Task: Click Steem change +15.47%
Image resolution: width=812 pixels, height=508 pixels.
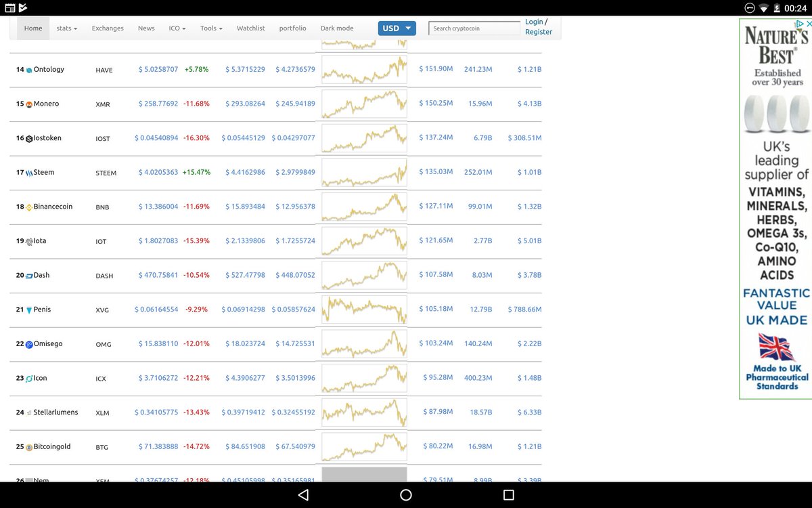Action: tap(196, 172)
